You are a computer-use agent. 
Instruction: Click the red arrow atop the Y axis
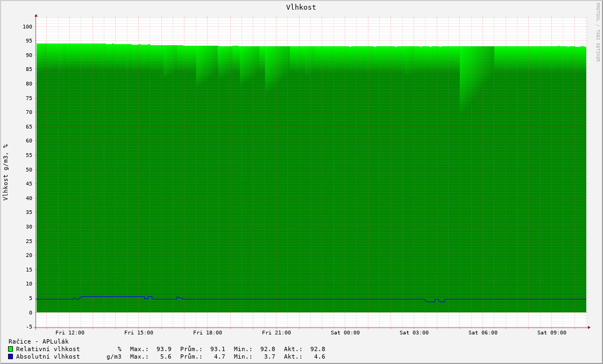click(36, 16)
